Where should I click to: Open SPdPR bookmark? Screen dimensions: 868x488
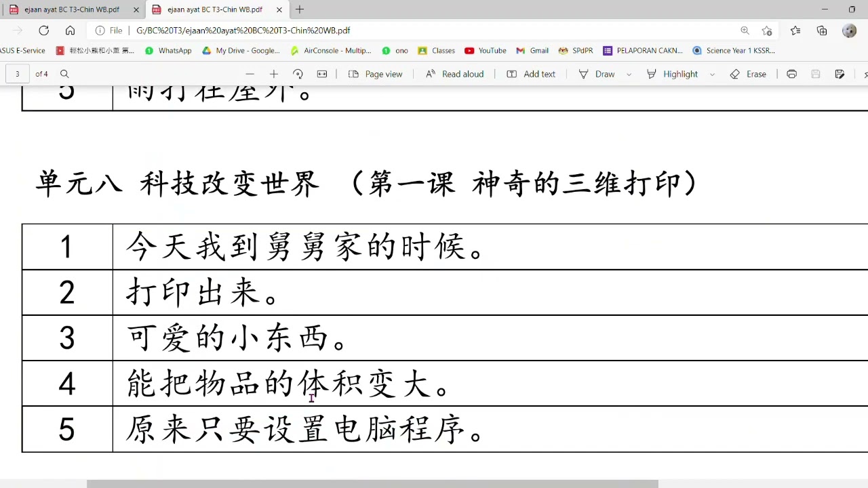click(x=576, y=50)
